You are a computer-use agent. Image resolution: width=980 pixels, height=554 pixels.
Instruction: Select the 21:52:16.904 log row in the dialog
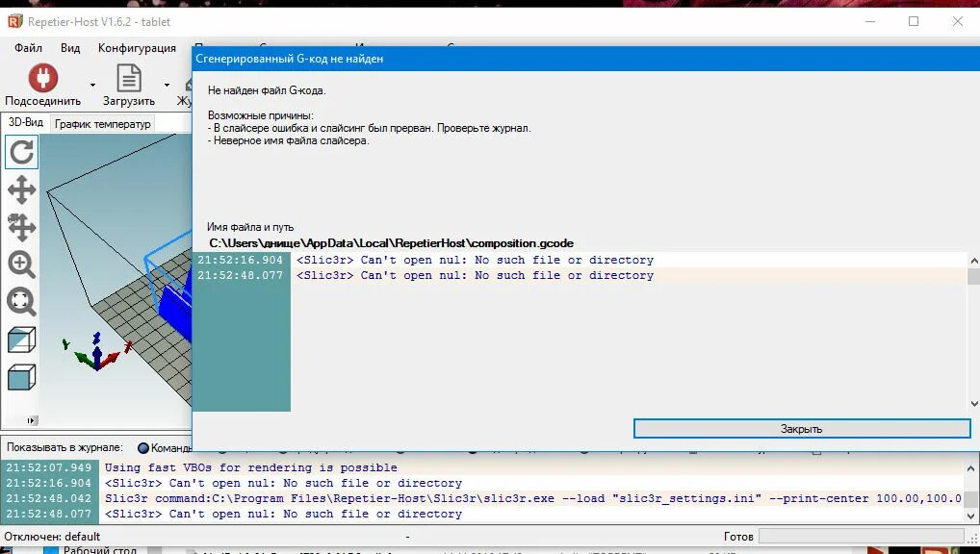click(581, 260)
